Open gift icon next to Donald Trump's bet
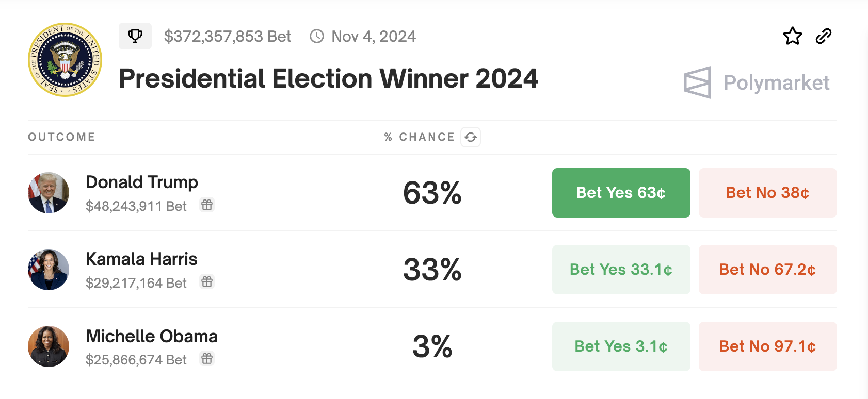The height and width of the screenshot is (399, 868). pos(207,205)
